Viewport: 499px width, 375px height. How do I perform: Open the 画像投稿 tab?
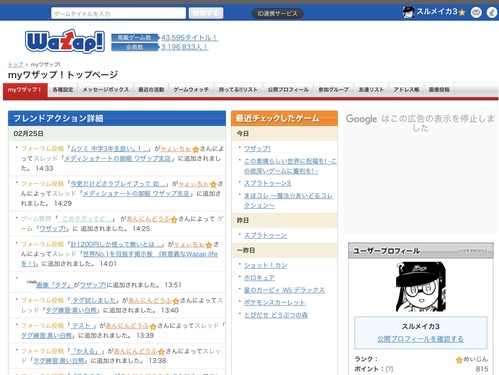click(x=439, y=90)
